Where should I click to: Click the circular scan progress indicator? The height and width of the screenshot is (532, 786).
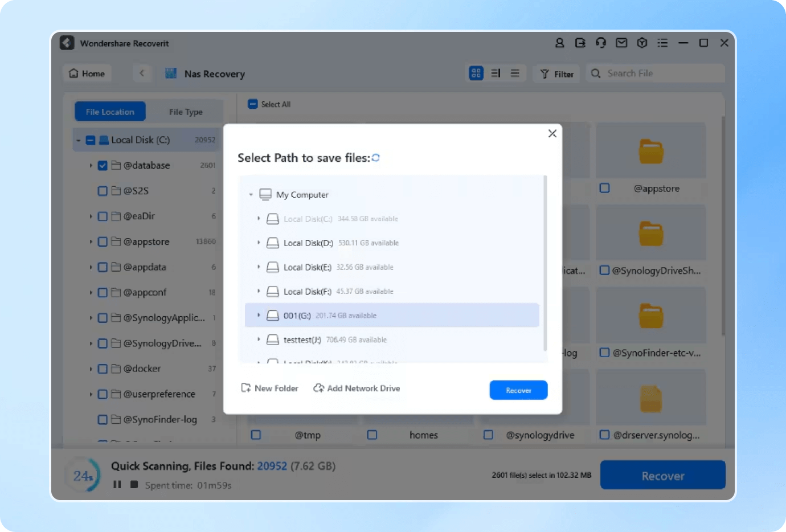83,475
